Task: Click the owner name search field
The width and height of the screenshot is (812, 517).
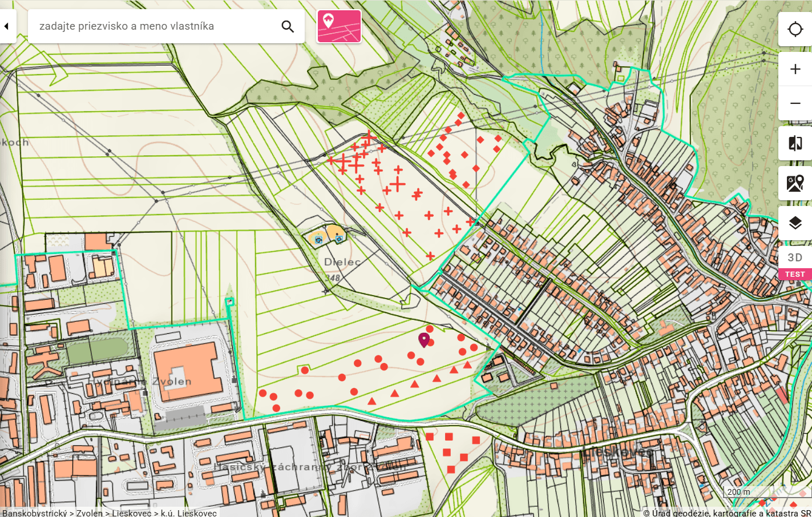Action: tap(154, 26)
